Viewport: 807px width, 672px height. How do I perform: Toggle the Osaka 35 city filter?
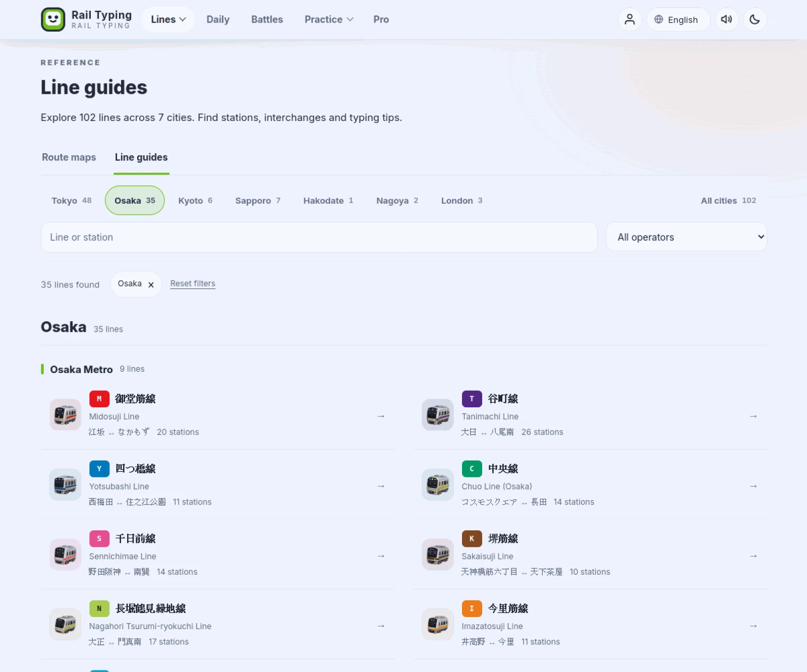pos(135,201)
